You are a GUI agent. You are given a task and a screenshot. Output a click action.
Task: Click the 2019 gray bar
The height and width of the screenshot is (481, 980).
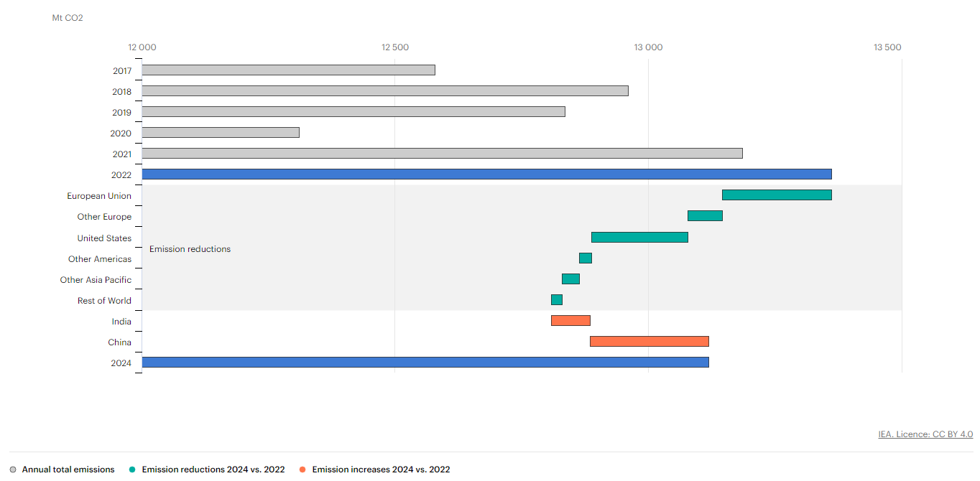pos(353,112)
